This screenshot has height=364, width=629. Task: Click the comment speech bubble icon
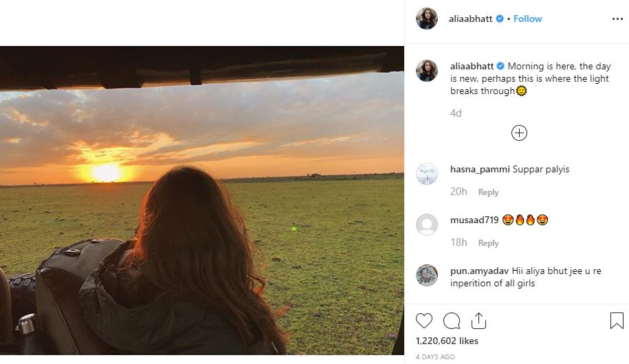[x=452, y=321]
